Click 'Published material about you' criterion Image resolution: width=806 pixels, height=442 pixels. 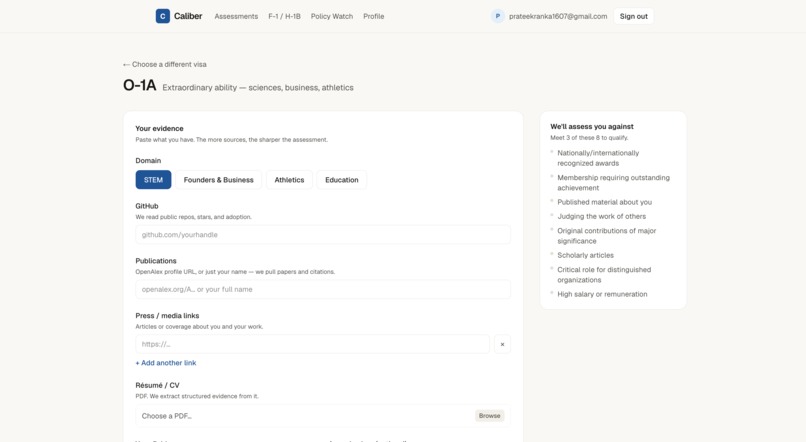tap(604, 202)
